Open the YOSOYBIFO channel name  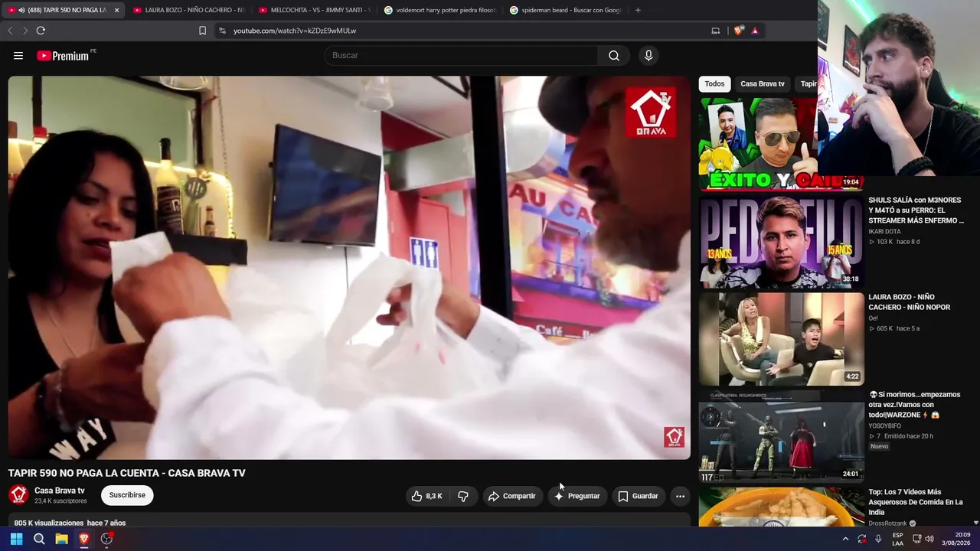point(884,426)
